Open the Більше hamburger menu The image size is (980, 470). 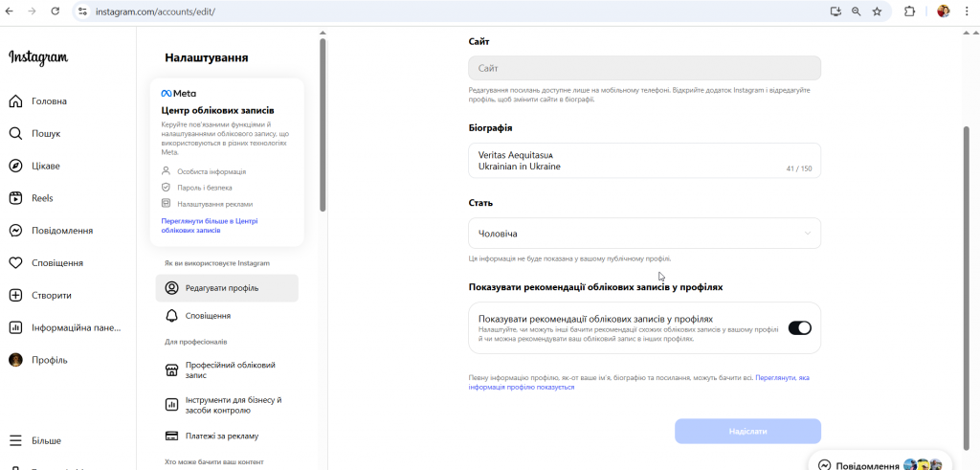tap(15, 441)
